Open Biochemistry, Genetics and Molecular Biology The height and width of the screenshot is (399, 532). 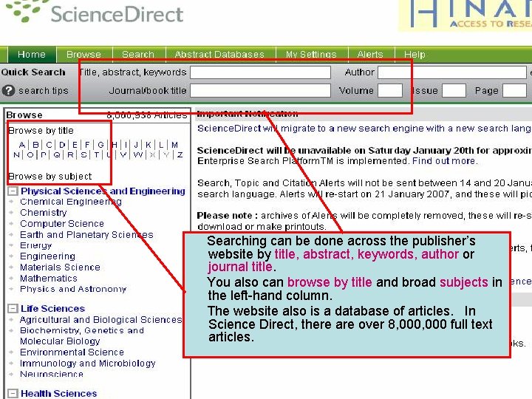82,336
